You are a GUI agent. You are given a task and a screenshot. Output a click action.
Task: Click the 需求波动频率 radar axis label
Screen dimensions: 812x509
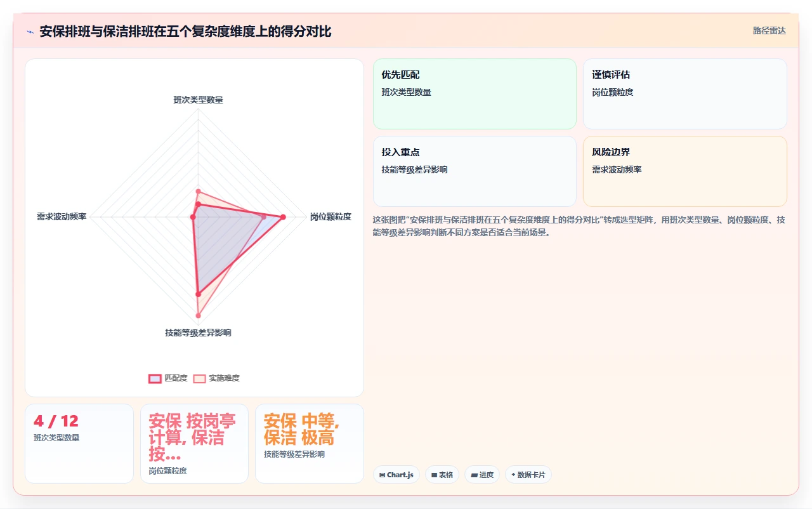tap(62, 217)
